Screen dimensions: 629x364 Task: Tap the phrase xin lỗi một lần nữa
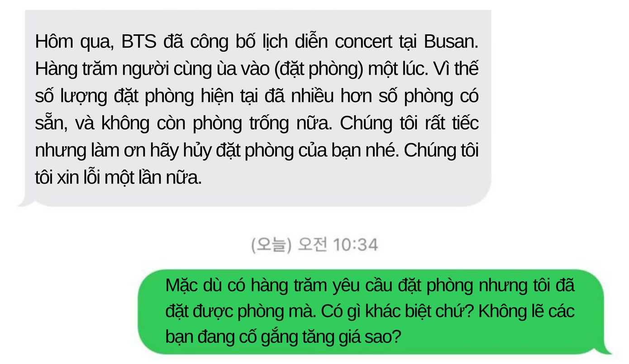pyautogui.click(x=129, y=178)
